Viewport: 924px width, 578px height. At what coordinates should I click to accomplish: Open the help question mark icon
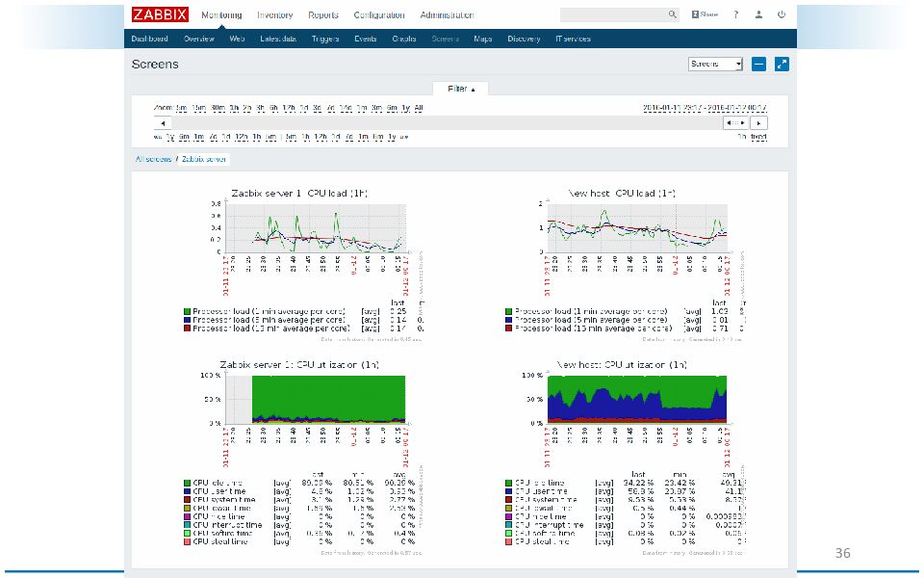736,15
